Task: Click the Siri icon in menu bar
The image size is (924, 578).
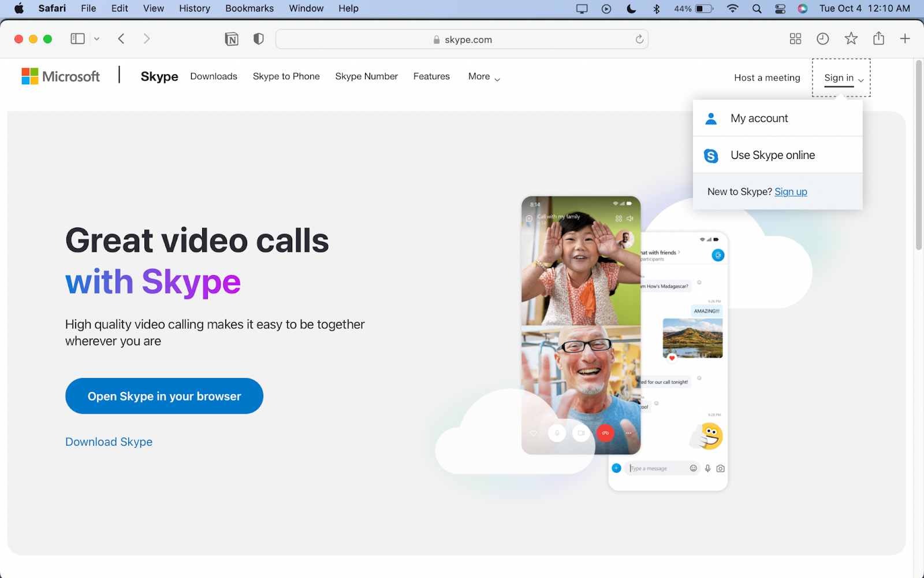Action: pos(803,9)
